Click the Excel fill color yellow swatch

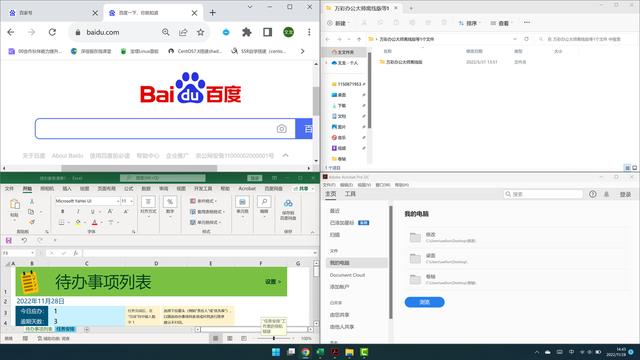pyautogui.click(x=78, y=222)
